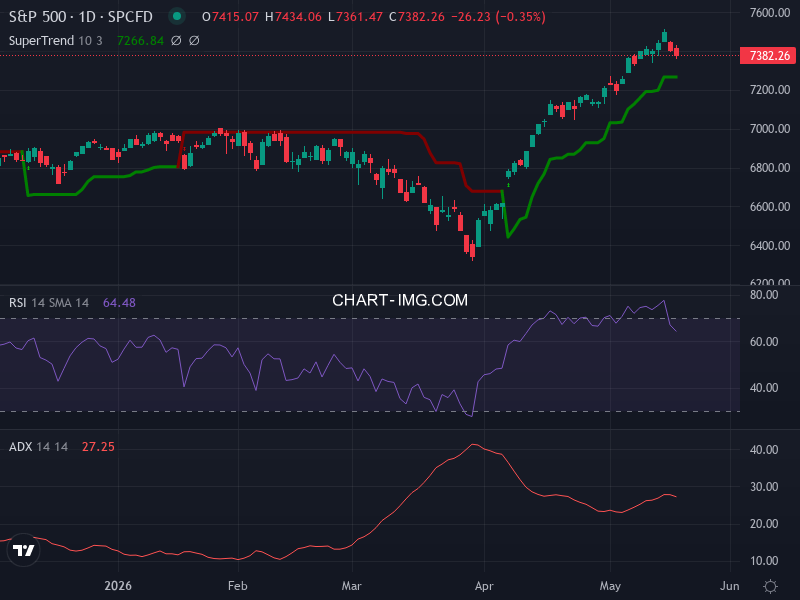Click the ADX 14 14 label
800x600 pixels.
[38, 446]
